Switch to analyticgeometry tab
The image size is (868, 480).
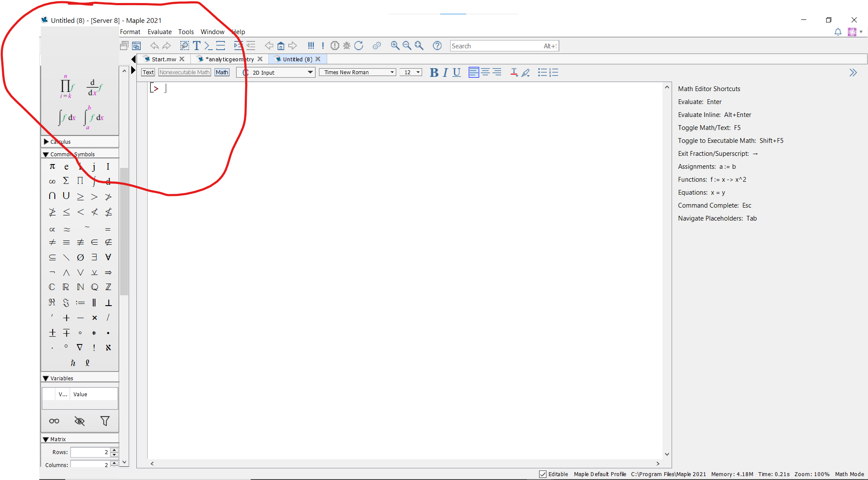(230, 59)
